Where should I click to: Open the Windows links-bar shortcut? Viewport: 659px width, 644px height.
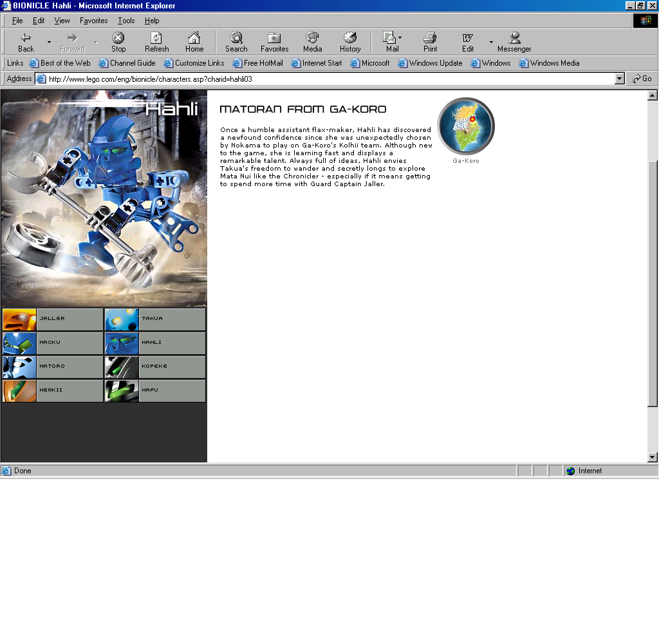click(x=491, y=63)
